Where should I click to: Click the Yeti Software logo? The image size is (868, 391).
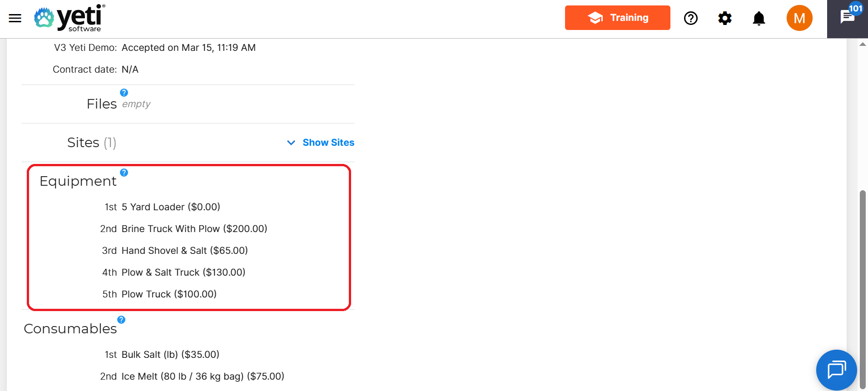pos(69,18)
